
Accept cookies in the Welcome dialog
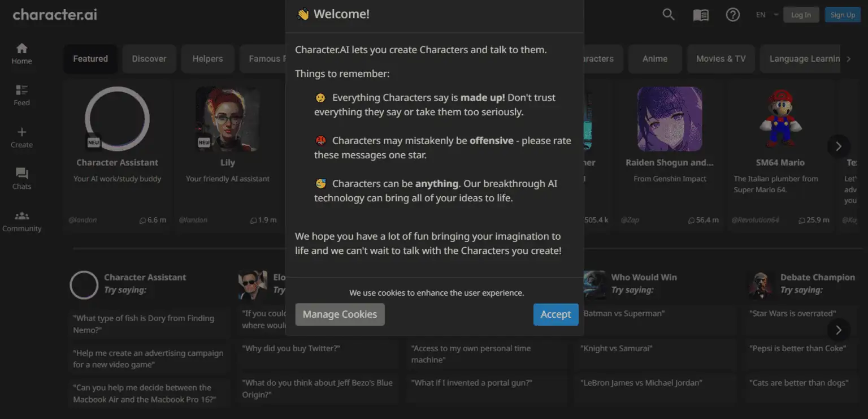[x=555, y=314]
